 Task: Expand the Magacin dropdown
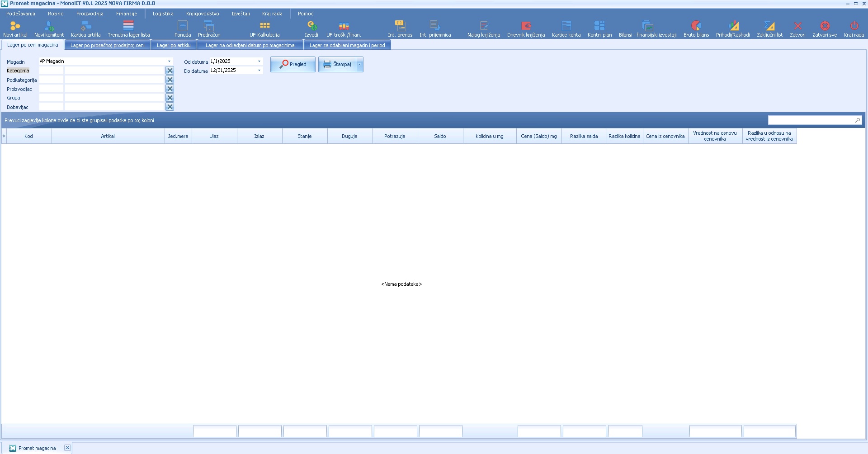[170, 61]
